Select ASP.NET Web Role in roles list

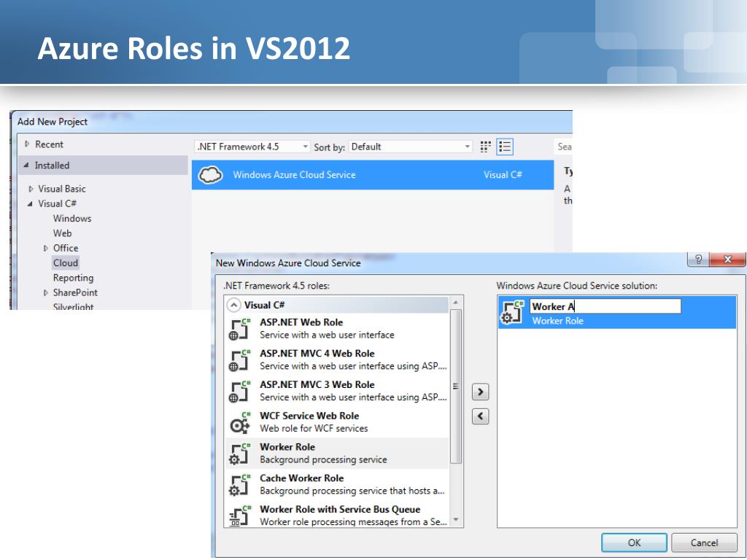(337, 329)
